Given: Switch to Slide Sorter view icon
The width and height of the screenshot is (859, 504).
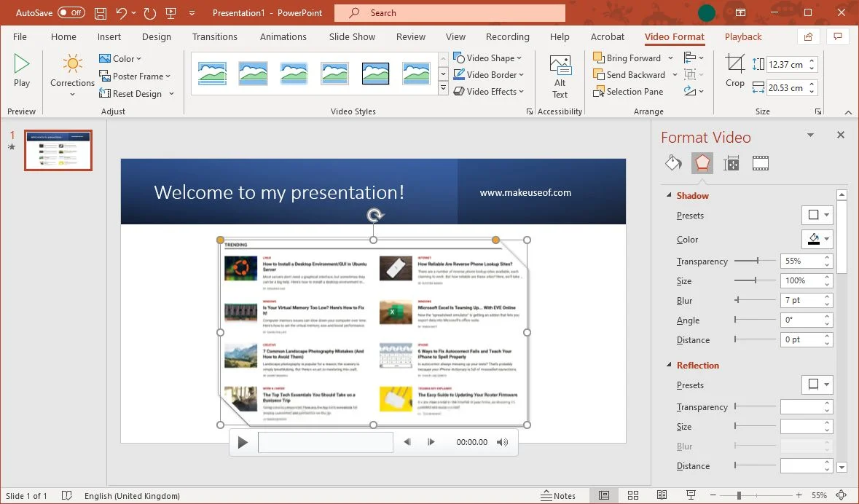Looking at the screenshot, I should pos(632,495).
